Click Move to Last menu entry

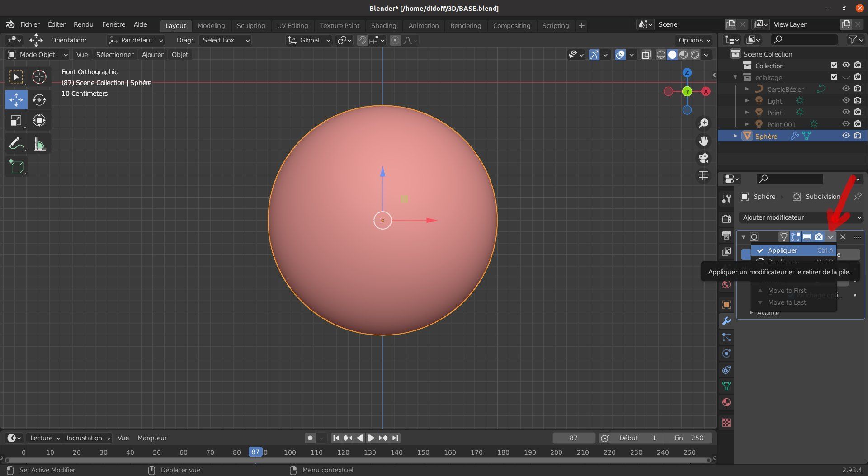787,302
